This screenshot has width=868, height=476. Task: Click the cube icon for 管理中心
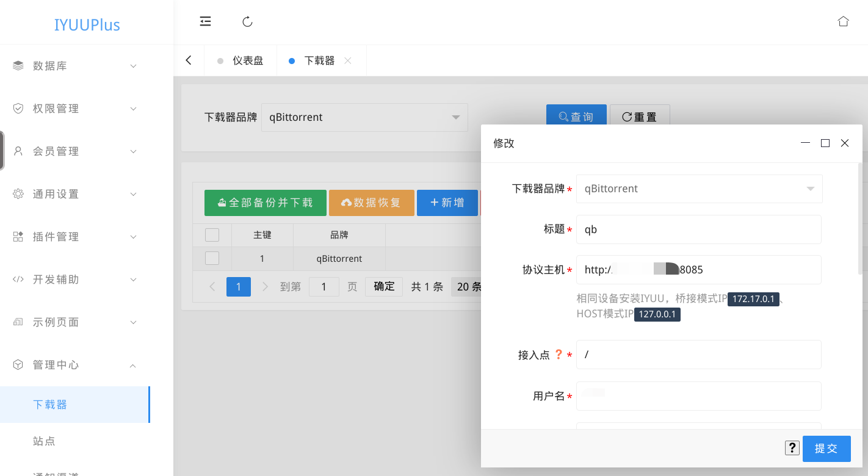[x=18, y=365]
